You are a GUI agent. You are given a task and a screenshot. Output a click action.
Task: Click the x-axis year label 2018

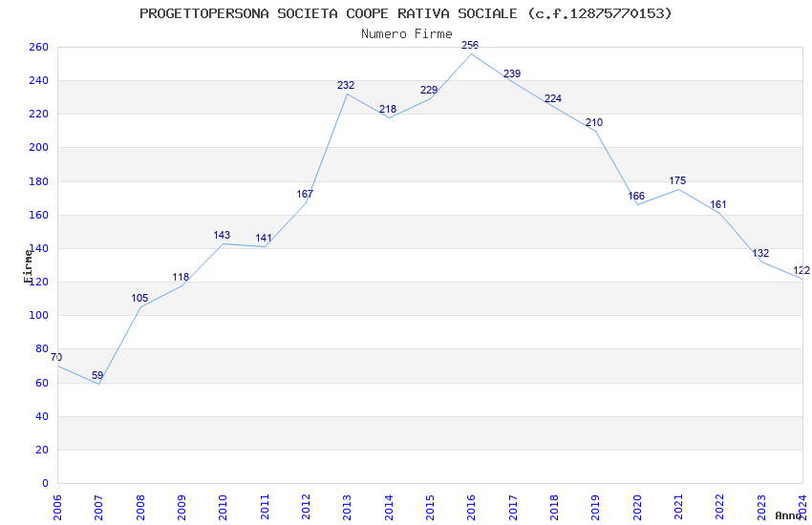554,508
